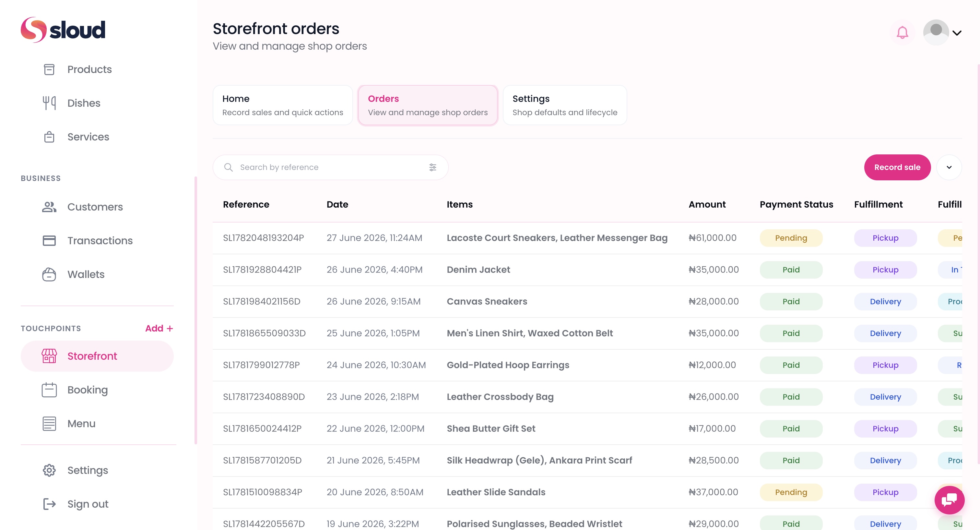The image size is (980, 530).
Task: Click Delivery badge for Canvas Sneakers order
Action: [885, 302]
